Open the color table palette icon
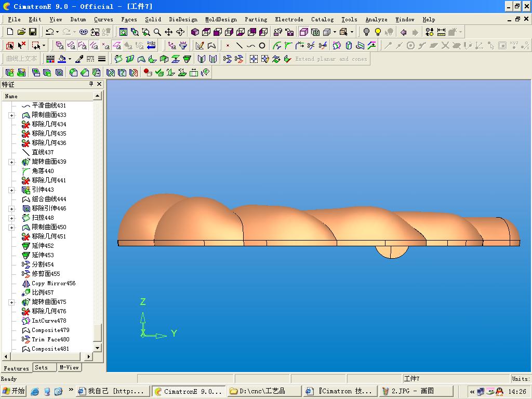The image size is (532, 399). (x=50, y=59)
